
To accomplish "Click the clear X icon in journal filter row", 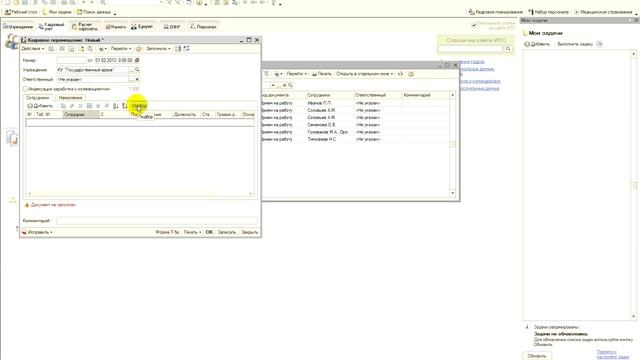I will pos(284,85).
